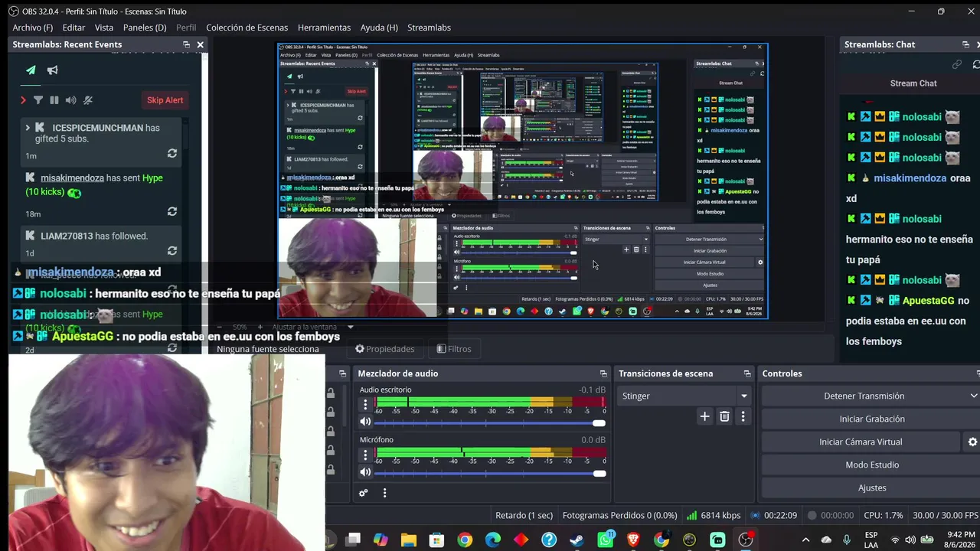Click the nested OBS preview canvas
Image resolution: width=980 pixels, height=551 pixels.
coord(522,181)
